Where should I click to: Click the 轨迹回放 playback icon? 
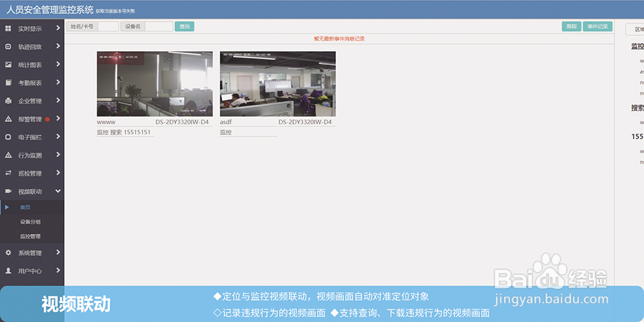(x=8, y=47)
